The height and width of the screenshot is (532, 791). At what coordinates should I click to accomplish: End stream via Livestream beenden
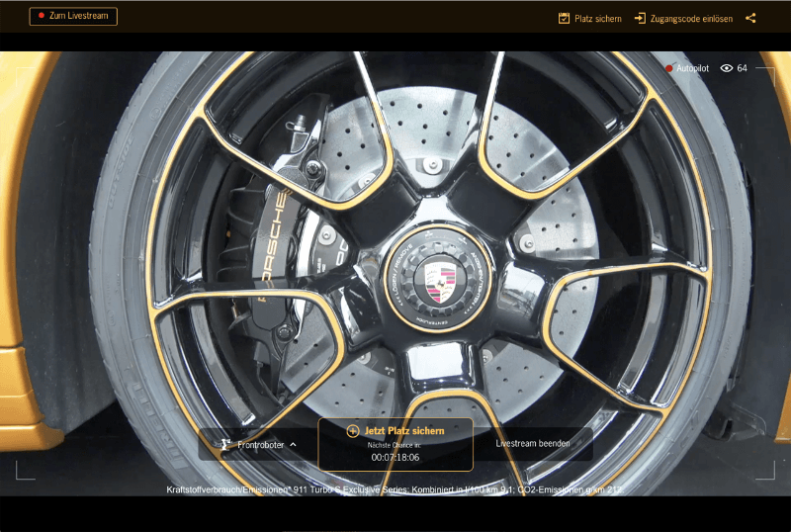tap(533, 443)
